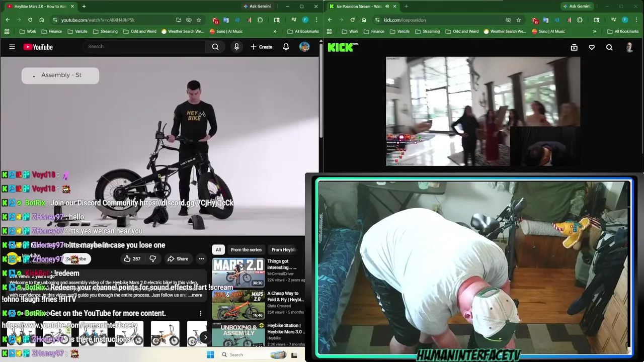Dislike the HeyBike video
This screenshot has height=362, width=644.
pos(153,259)
